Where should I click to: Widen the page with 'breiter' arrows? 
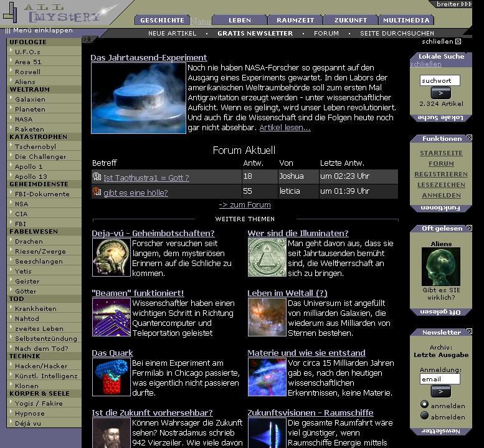pyautogui.click(x=453, y=4)
